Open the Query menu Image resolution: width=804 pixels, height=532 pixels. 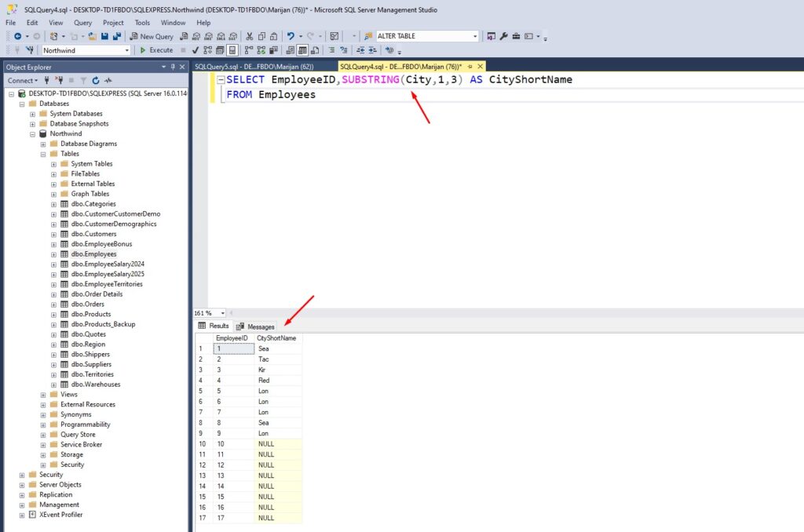click(x=82, y=23)
